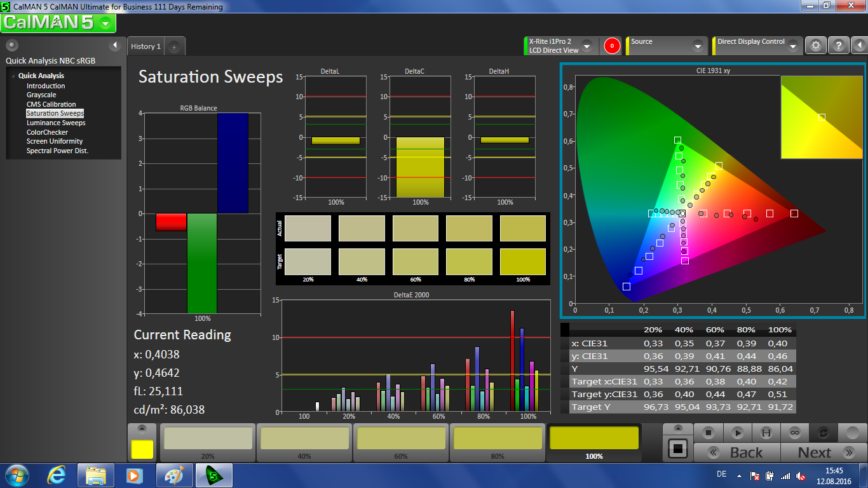This screenshot has width=868, height=488.
Task: Switch to the History 1 tab
Action: (x=146, y=46)
